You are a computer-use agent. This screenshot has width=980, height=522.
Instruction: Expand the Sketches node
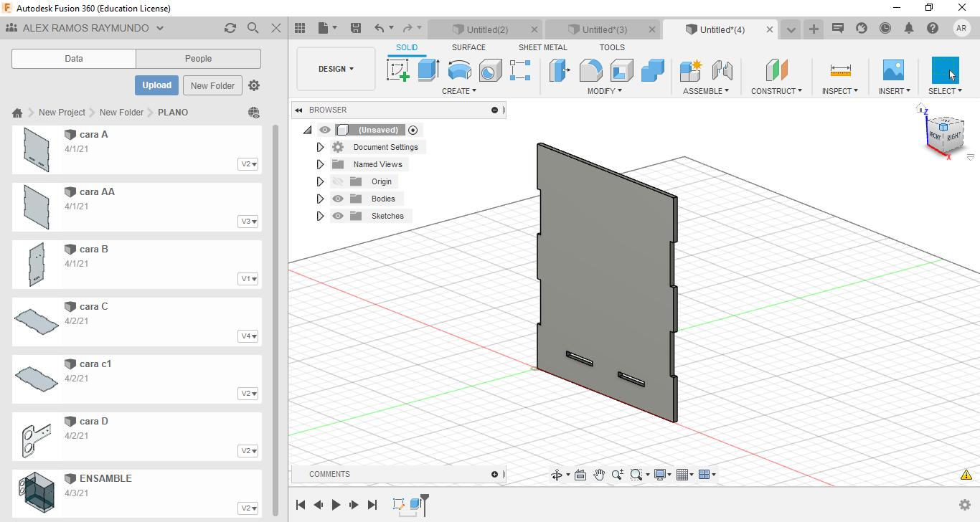click(x=320, y=216)
